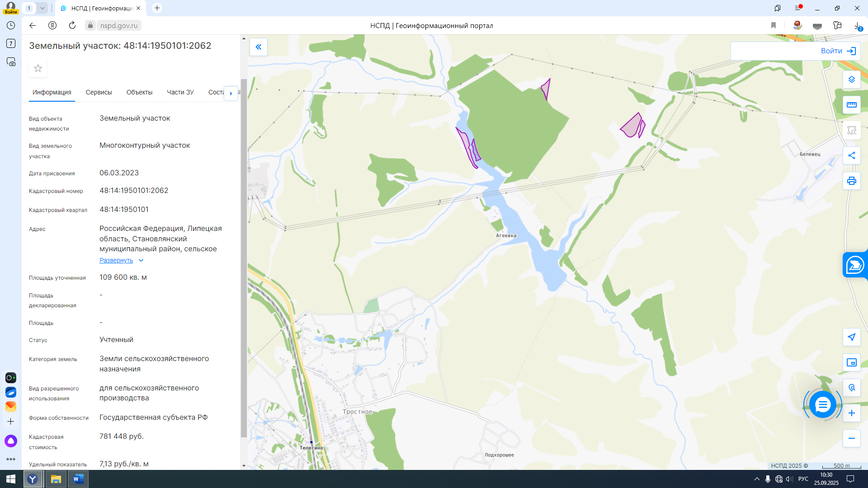Collapse the info side panel
Viewport: 868px width, 488px height.
tap(259, 47)
